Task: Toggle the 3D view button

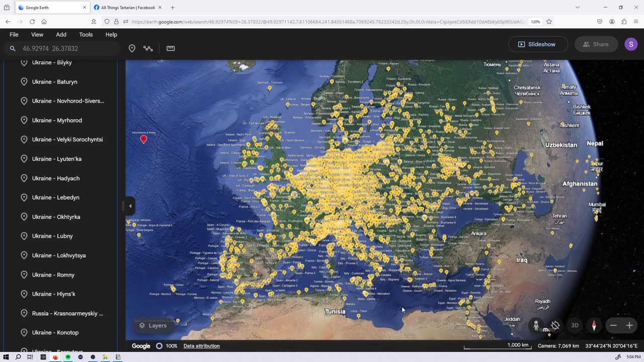Action: coord(575,325)
